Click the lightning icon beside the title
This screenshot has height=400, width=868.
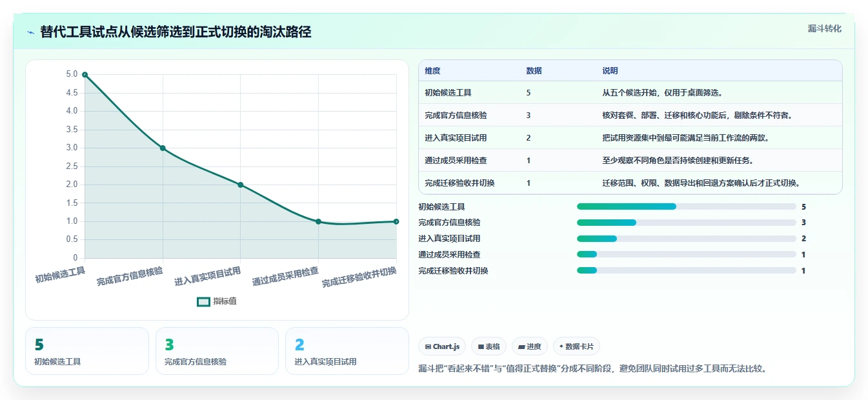pos(31,32)
